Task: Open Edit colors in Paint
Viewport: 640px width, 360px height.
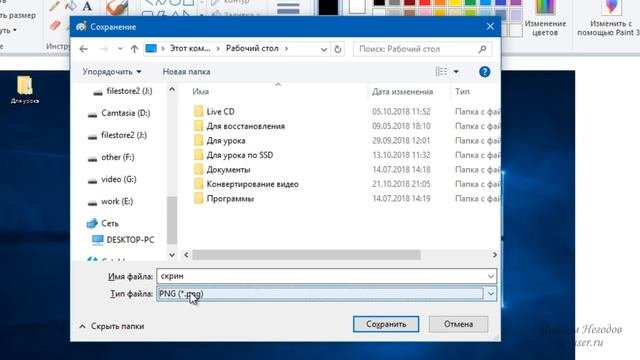Action: (x=545, y=18)
